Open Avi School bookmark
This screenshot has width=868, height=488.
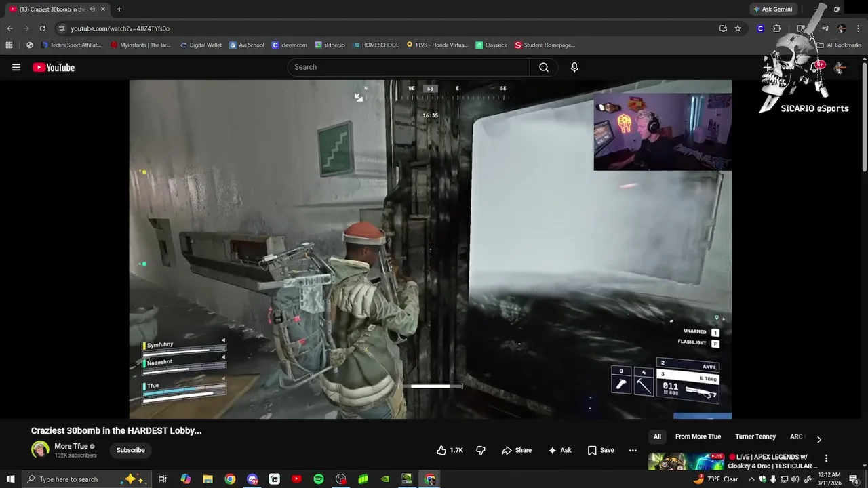[x=247, y=45]
